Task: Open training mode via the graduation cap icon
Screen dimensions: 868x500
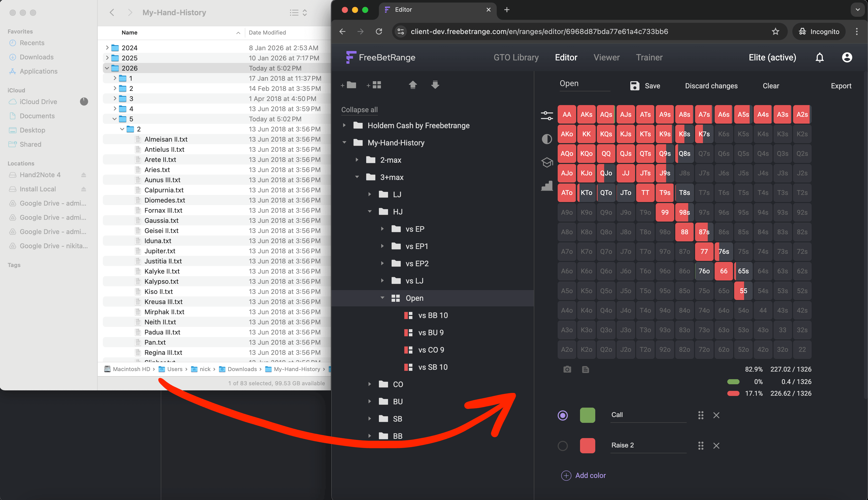Action: click(547, 162)
